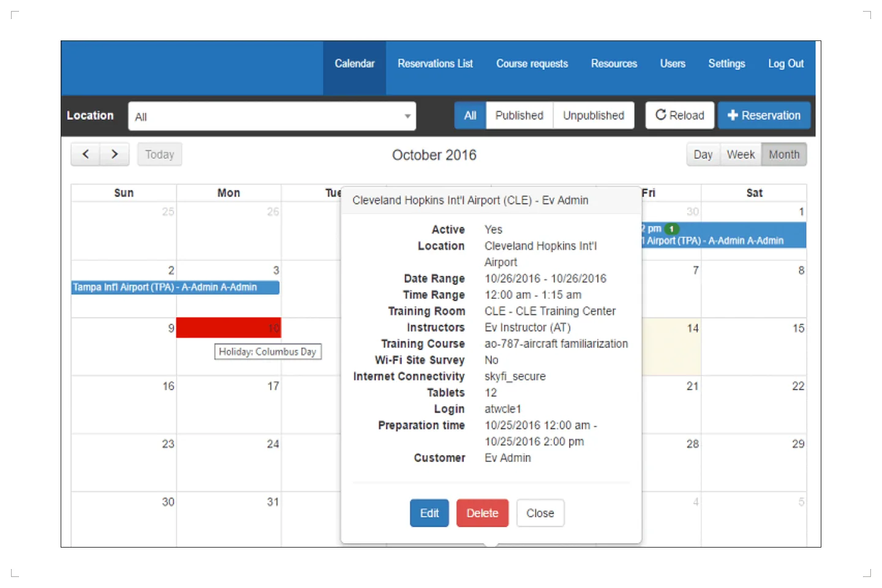
Task: Close the reservation popup
Action: (x=540, y=513)
